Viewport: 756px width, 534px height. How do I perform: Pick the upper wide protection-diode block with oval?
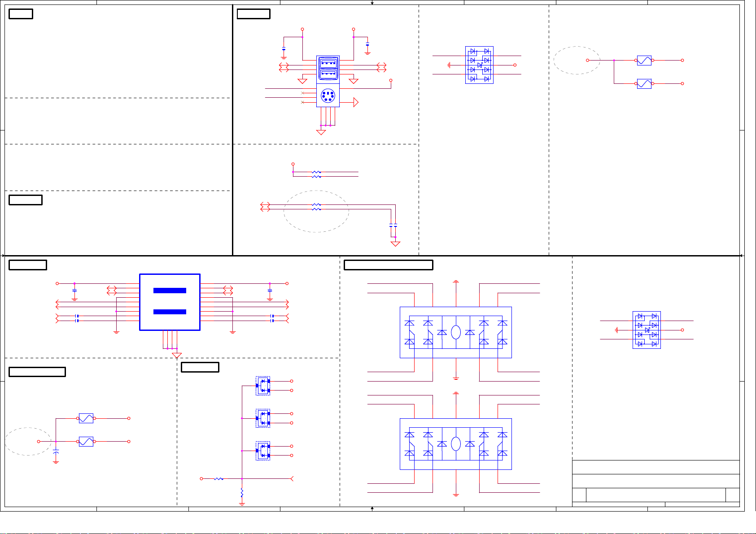456,332
